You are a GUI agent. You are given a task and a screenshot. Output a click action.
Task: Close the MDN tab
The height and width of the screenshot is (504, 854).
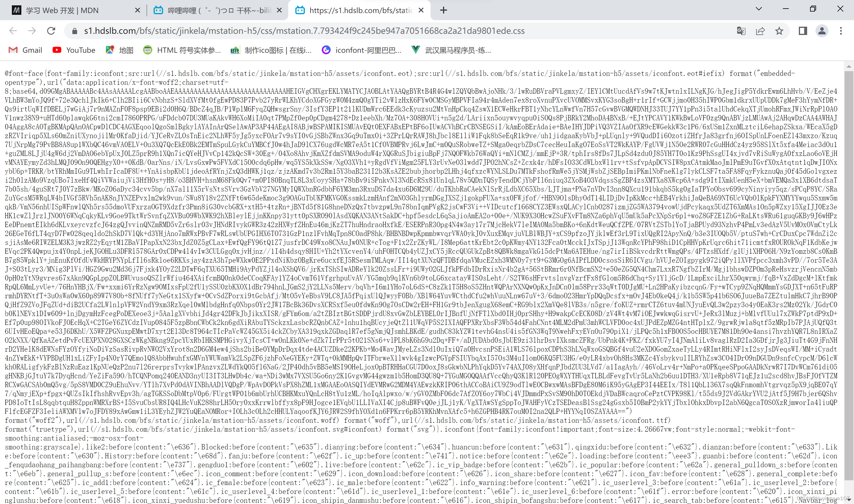pos(138,10)
